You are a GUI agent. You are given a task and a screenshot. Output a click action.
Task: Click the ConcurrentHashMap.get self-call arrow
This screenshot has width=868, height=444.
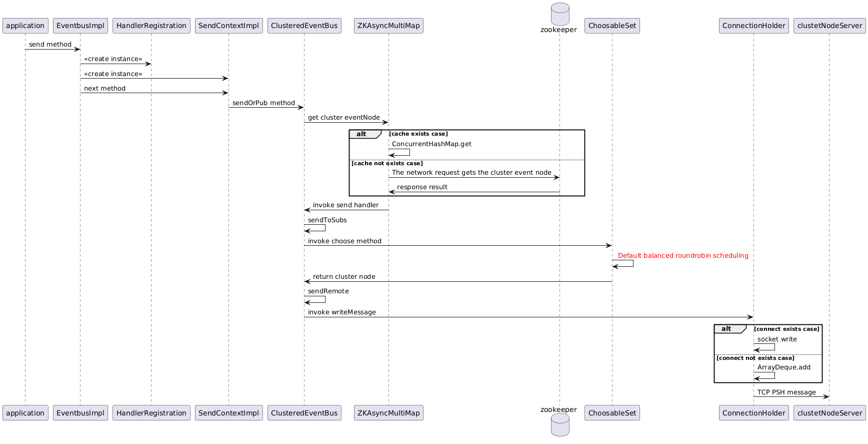point(400,152)
